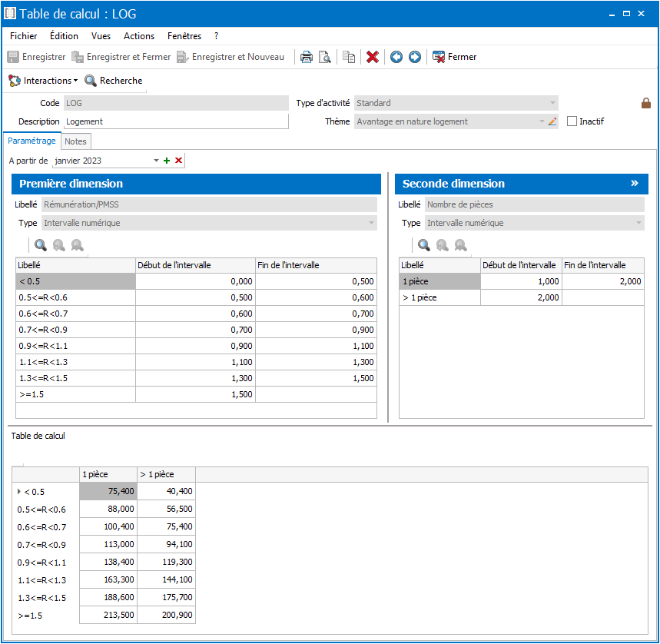This screenshot has width=660, height=644.
Task: Select the 1 pièce row in Seconde dimension
Action: (522, 281)
